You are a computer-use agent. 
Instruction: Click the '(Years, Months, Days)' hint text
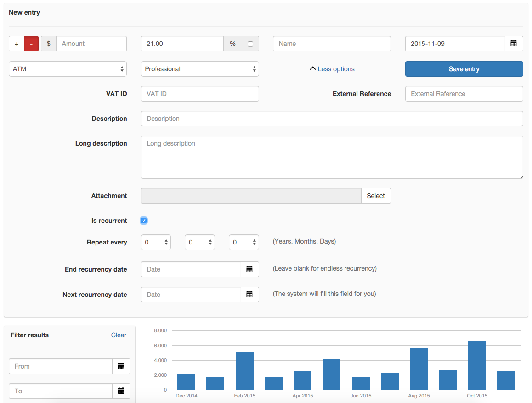[304, 242]
